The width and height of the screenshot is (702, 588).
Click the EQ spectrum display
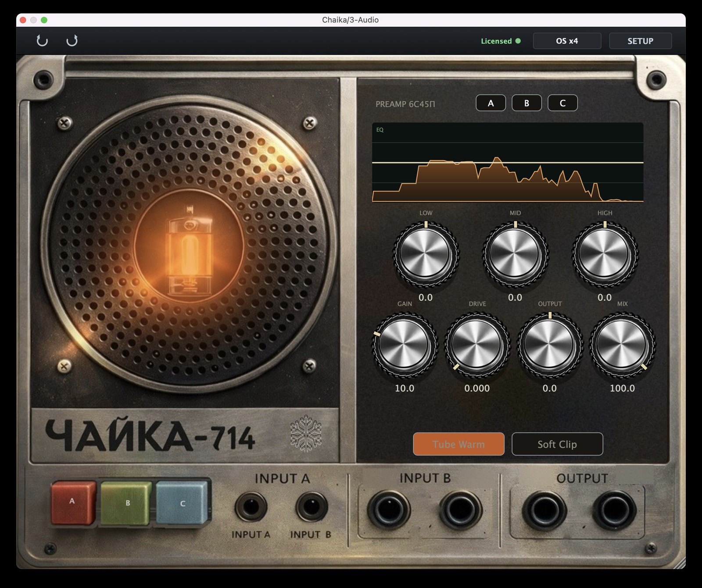point(508,162)
